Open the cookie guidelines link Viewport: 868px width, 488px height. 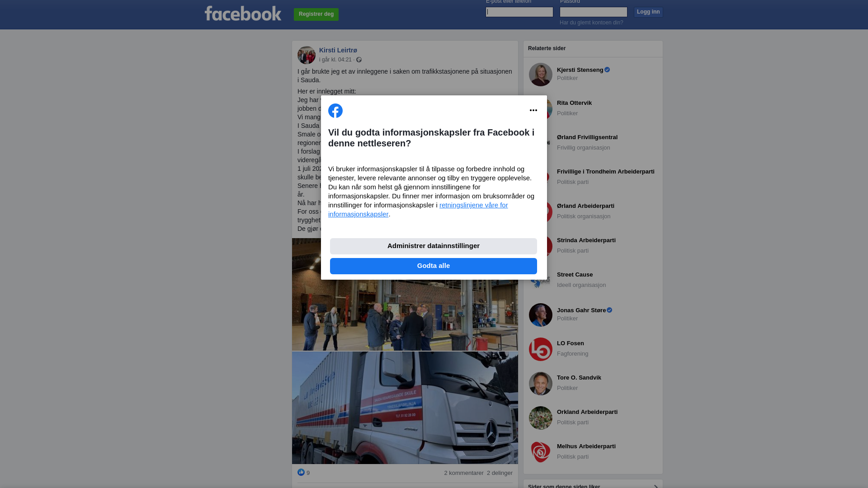click(x=418, y=210)
